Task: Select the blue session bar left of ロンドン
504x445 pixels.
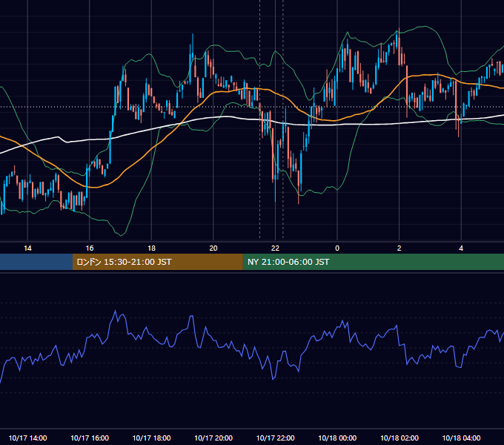Action: [x=36, y=262]
